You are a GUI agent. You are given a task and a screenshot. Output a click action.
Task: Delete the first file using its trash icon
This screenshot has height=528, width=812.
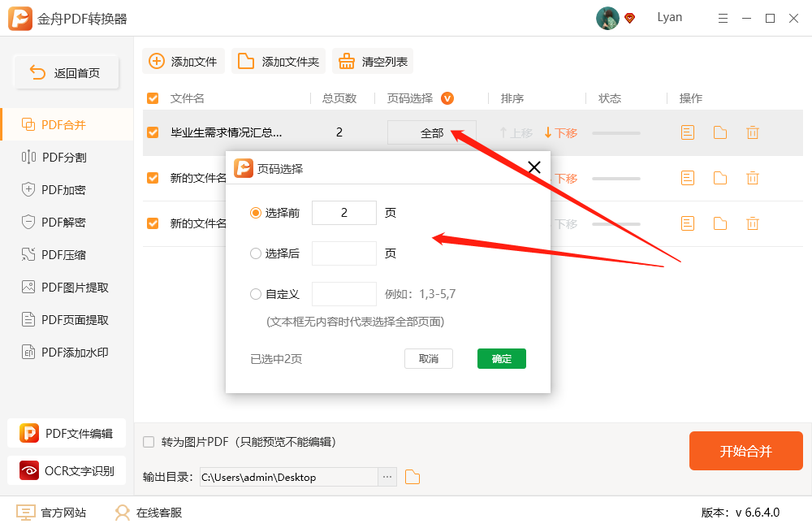click(752, 132)
